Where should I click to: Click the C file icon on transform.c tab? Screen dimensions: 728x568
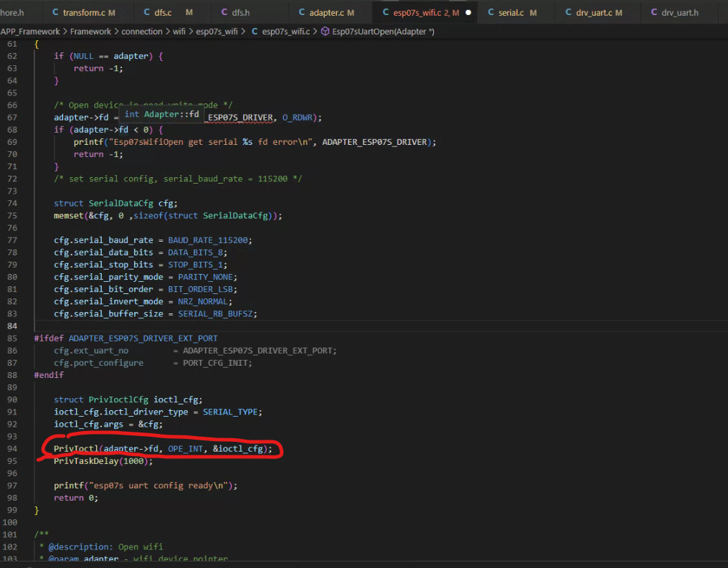(55, 12)
